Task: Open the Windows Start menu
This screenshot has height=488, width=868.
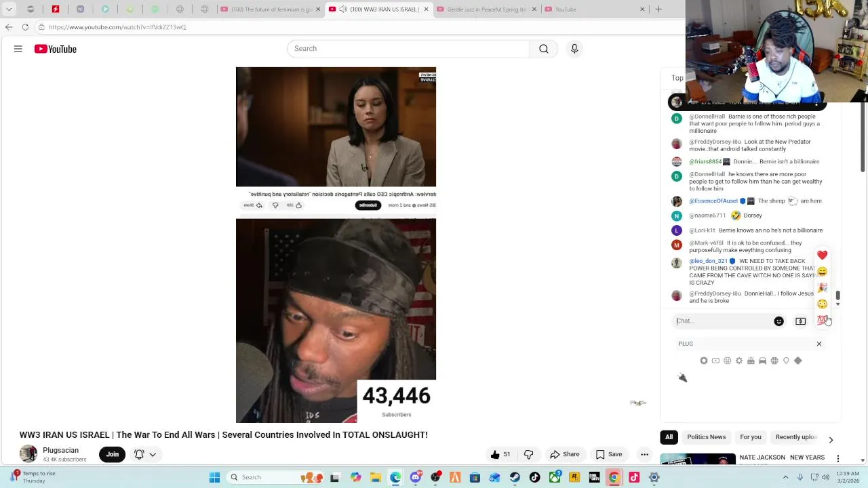Action: click(x=214, y=477)
